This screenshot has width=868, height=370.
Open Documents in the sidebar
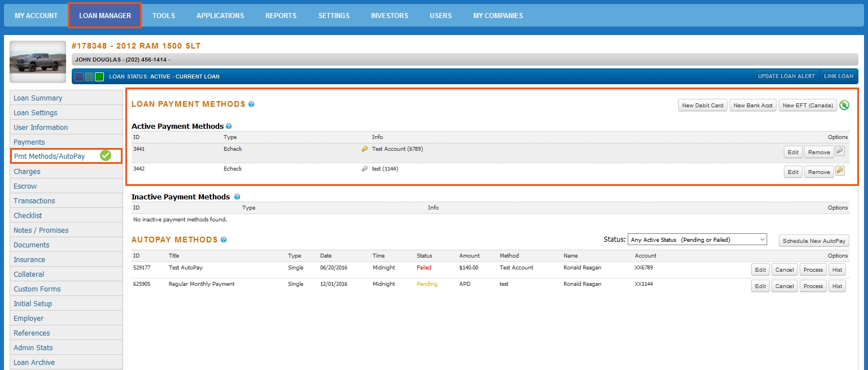coord(67,245)
